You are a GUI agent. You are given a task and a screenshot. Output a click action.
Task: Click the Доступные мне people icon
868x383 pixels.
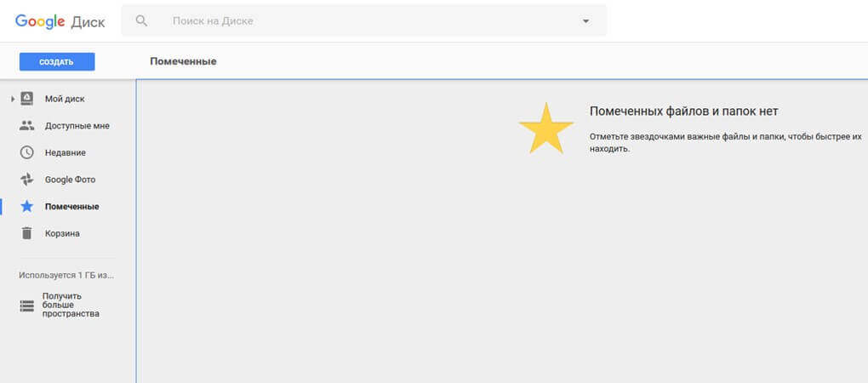[27, 126]
